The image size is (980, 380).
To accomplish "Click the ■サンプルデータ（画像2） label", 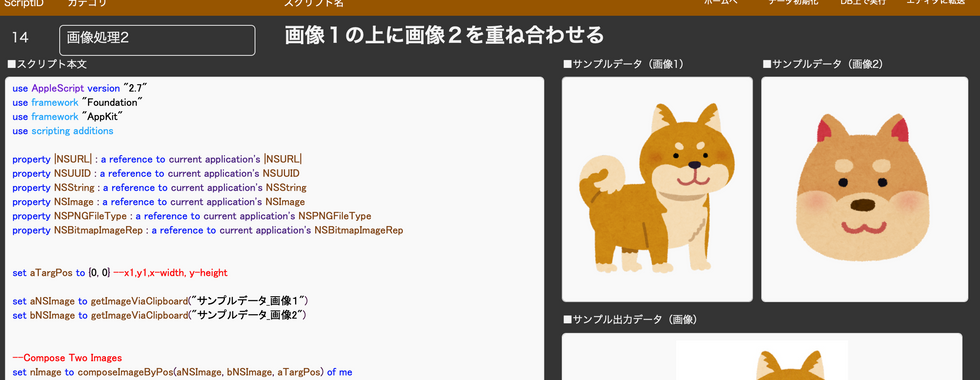I will click(824, 64).
